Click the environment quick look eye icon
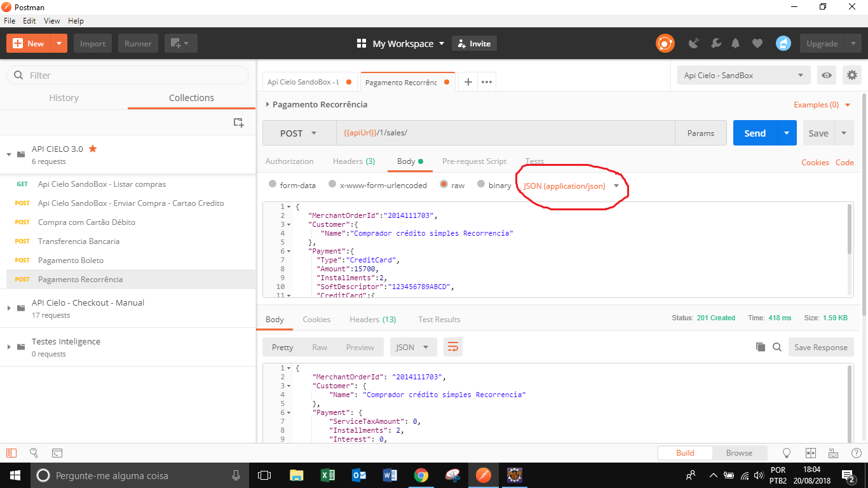 (x=827, y=75)
